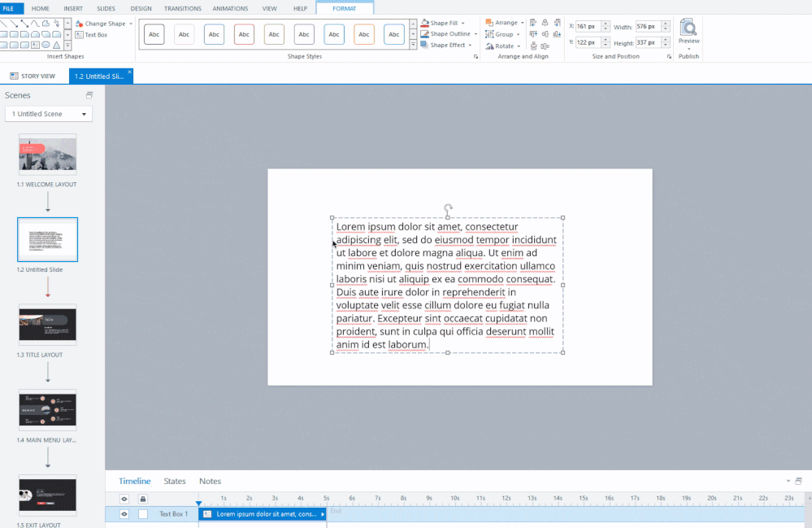This screenshot has height=528, width=812.
Task: Click the Change Shape icon
Action: pos(80,24)
